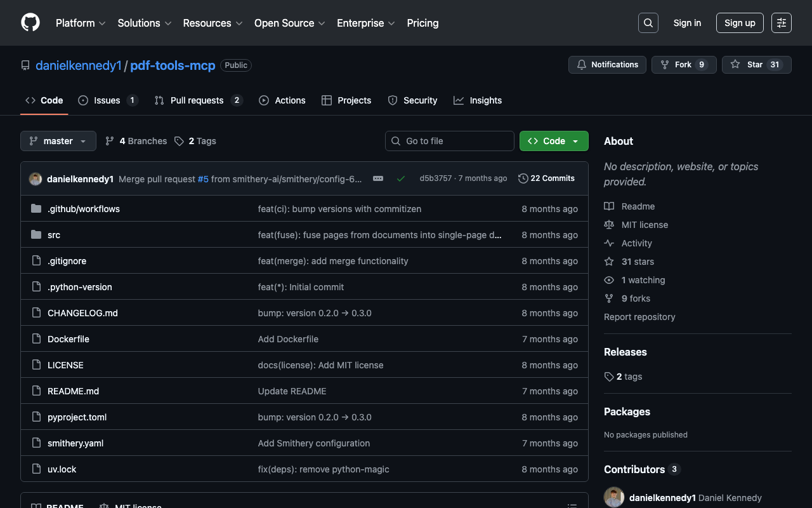Expand the green Code dropdown
The width and height of the screenshot is (812, 508).
[x=554, y=141]
